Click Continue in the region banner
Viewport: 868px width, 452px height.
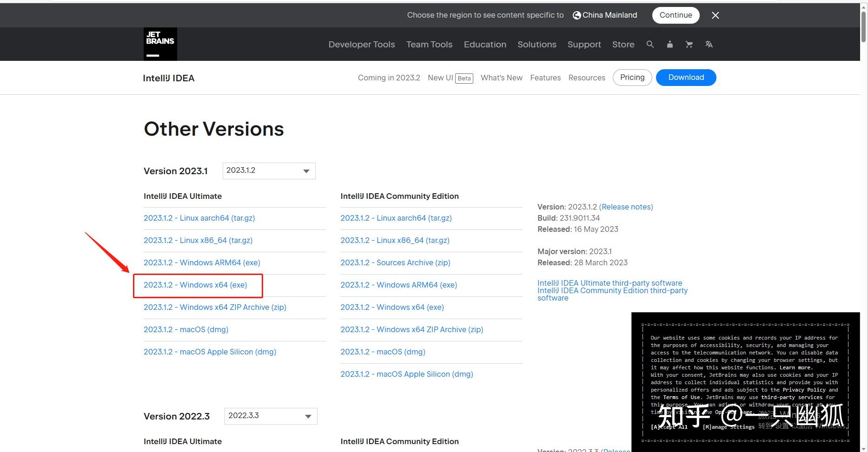click(676, 15)
